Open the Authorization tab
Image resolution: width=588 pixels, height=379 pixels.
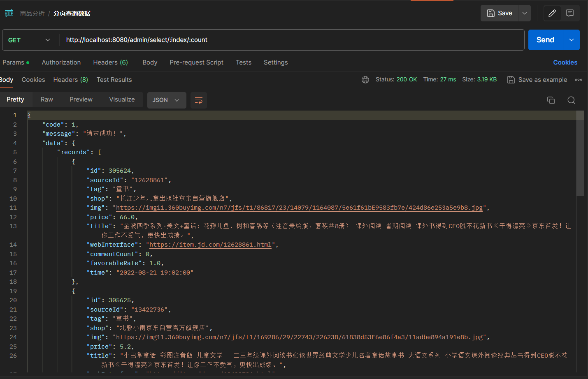point(61,62)
